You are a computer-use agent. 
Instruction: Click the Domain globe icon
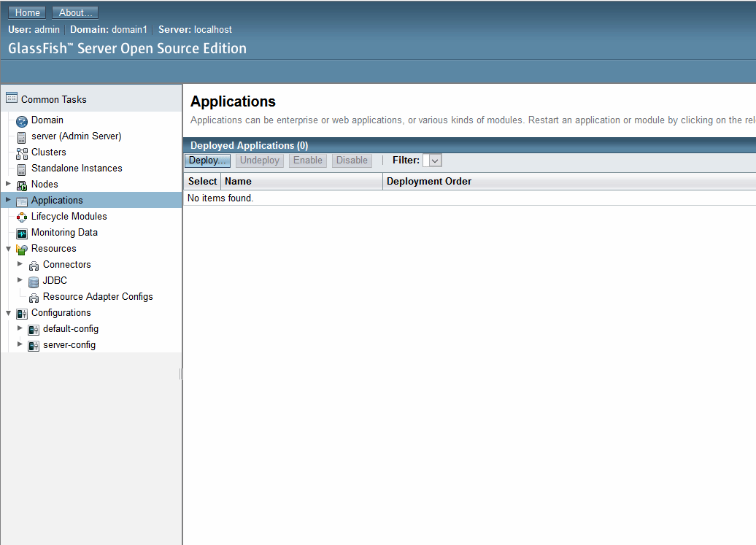click(22, 120)
